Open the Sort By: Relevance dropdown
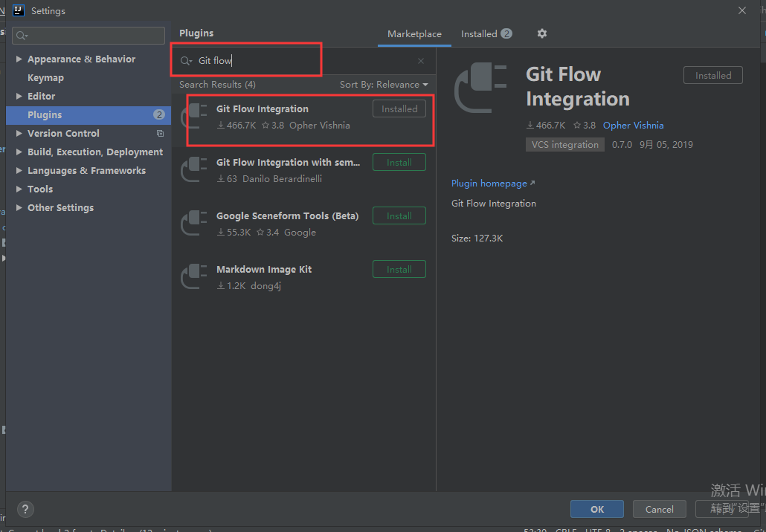 point(384,85)
